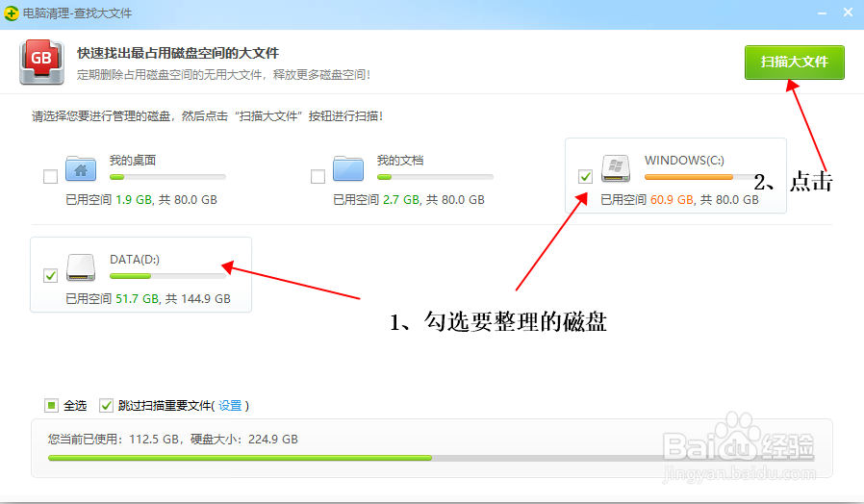The height and width of the screenshot is (504, 864).
Task: Select the WINDOWS(C:) label
Action: point(684,161)
